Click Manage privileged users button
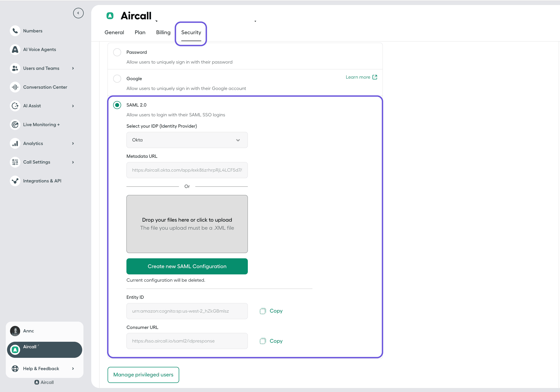Viewport: 560px width, 392px height. [143, 375]
